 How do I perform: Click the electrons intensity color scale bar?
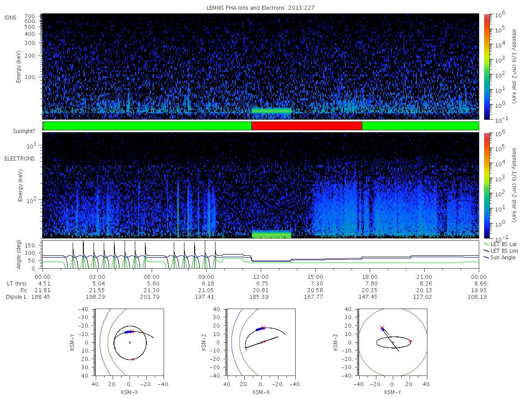click(487, 185)
